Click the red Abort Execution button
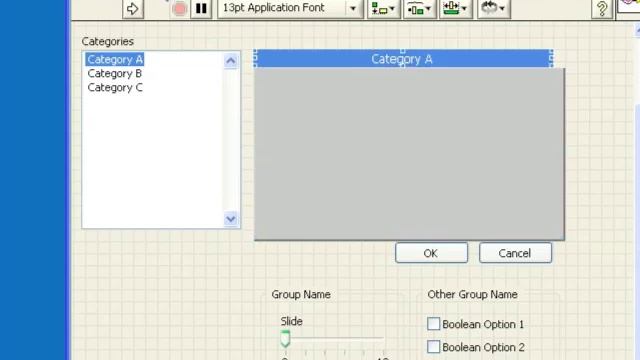This screenshot has width=640, height=360. click(x=179, y=9)
